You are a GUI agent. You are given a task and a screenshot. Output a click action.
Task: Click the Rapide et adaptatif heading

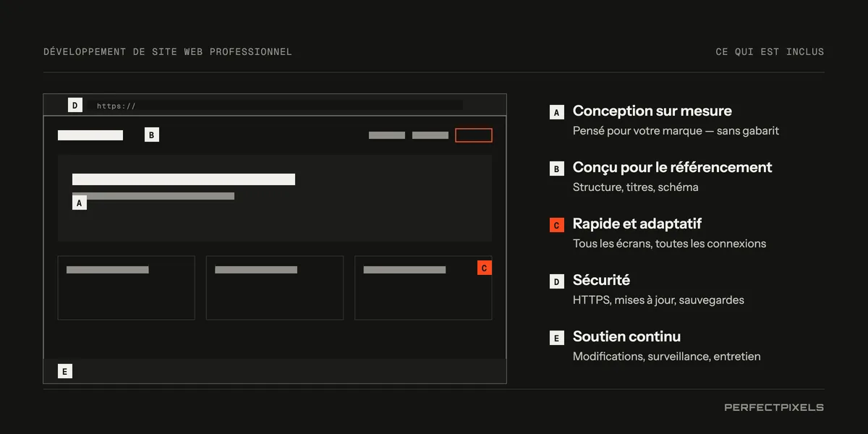pos(637,224)
